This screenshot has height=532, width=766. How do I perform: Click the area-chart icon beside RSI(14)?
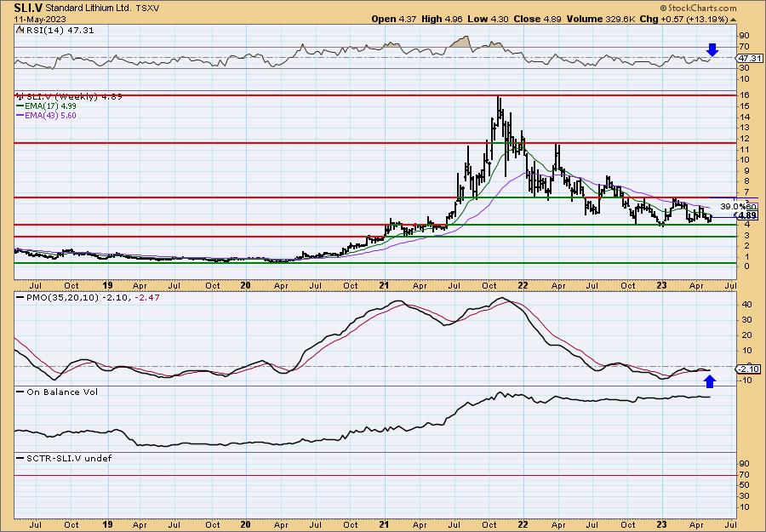coord(20,30)
